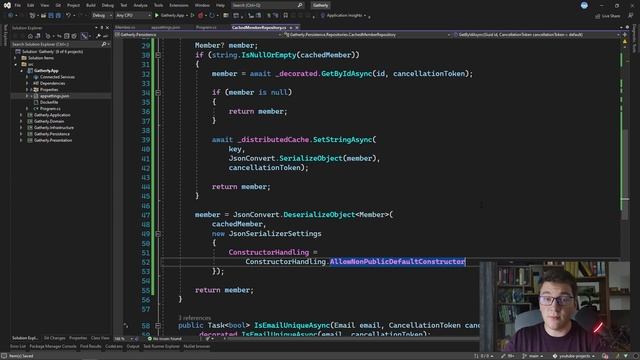Click the Visual Studio logo icon

pos(7,5)
